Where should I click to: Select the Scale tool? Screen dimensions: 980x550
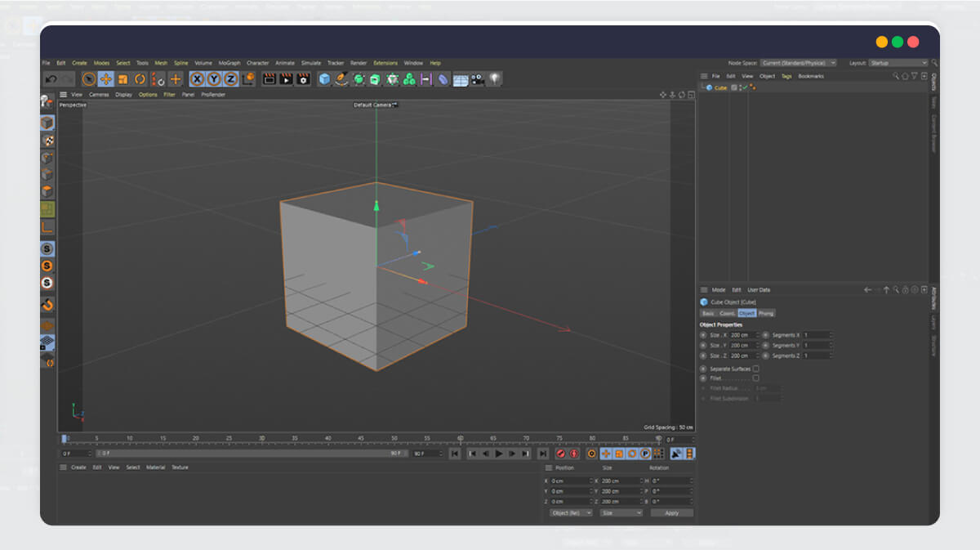pos(122,78)
